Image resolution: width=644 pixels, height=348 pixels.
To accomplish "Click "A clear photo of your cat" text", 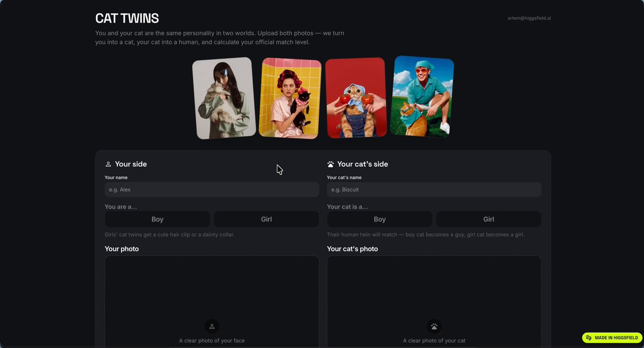I will pyautogui.click(x=434, y=340).
